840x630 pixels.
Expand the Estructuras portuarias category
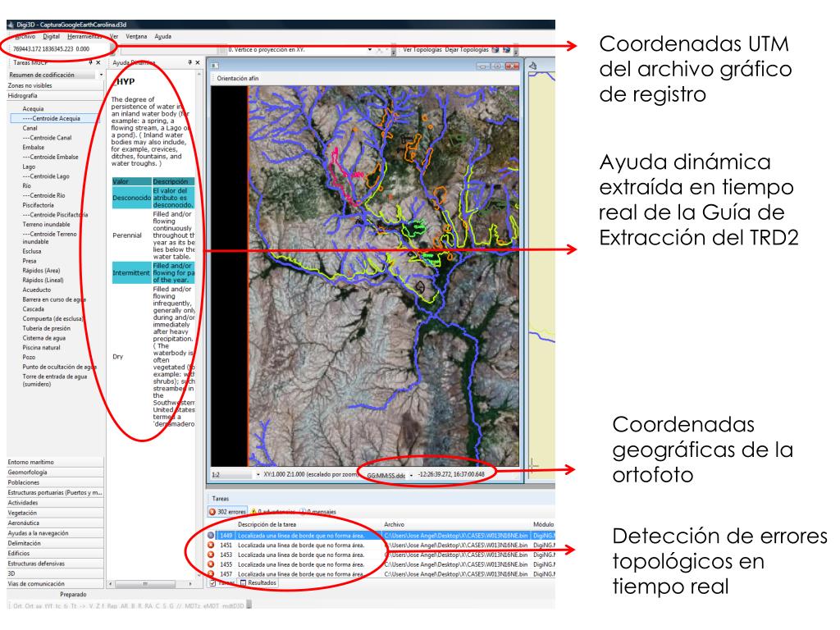point(55,493)
